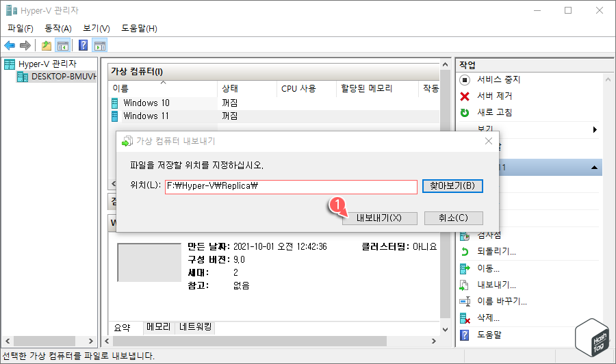This screenshot has width=616, height=364.
Task: Click the Windows 10 꺼짐 status cell
Action: tap(230, 103)
